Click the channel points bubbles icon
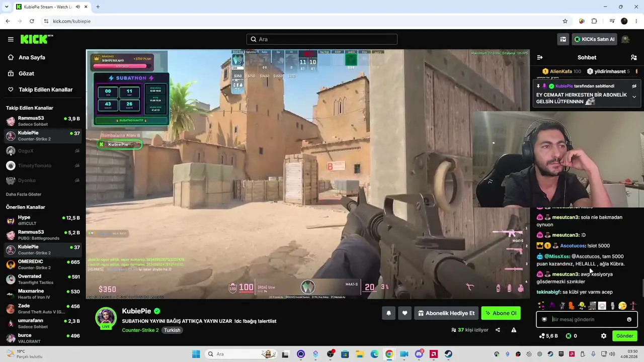 click(x=542, y=336)
